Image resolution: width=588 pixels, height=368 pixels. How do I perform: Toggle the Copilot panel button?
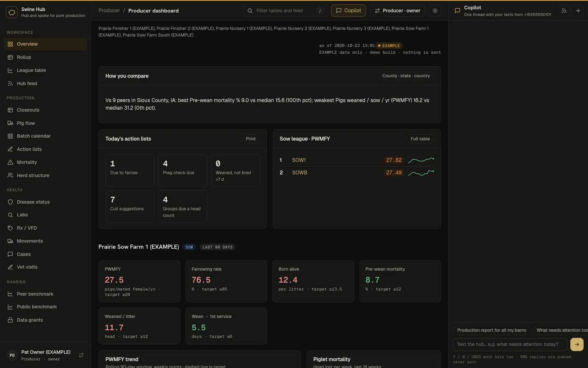pos(348,11)
